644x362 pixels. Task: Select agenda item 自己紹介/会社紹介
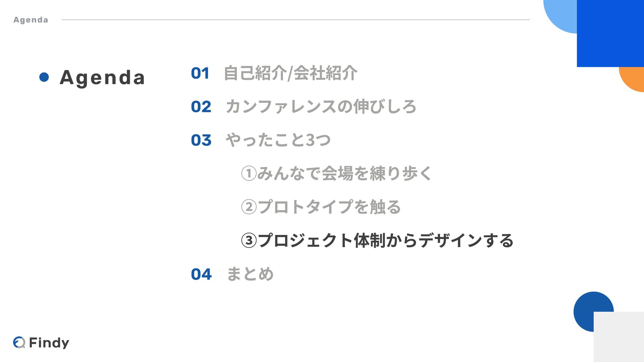[290, 73]
